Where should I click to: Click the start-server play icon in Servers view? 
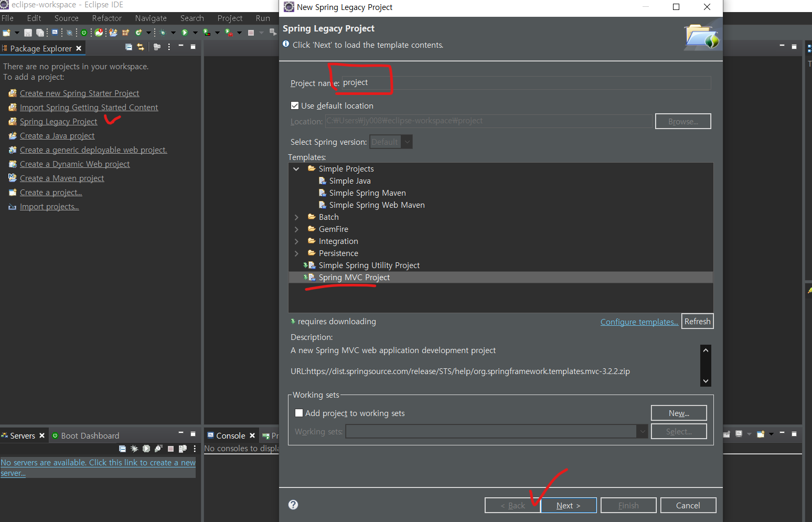tap(146, 449)
